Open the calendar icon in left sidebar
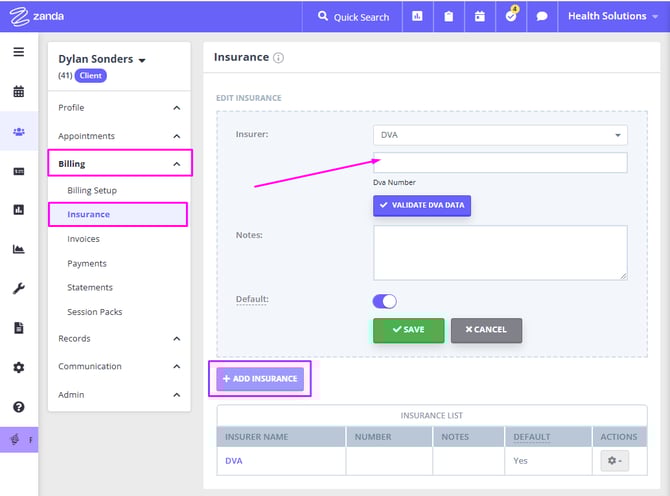The image size is (670, 496). pos(18,92)
